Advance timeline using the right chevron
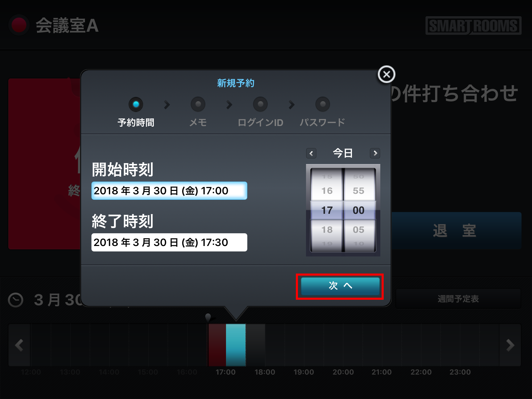This screenshot has height=399, width=532. pyautogui.click(x=510, y=345)
